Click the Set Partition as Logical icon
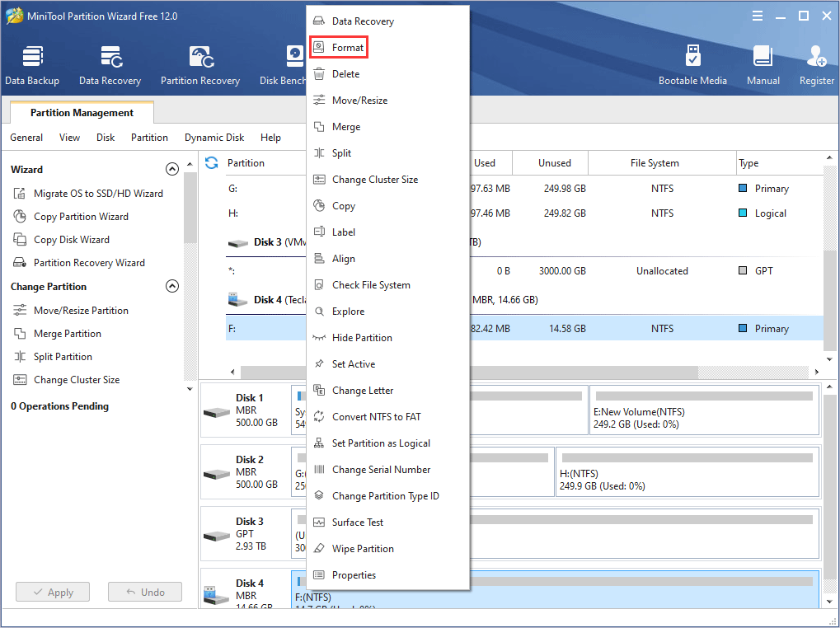Screen dimensions: 840x628 coord(319,443)
